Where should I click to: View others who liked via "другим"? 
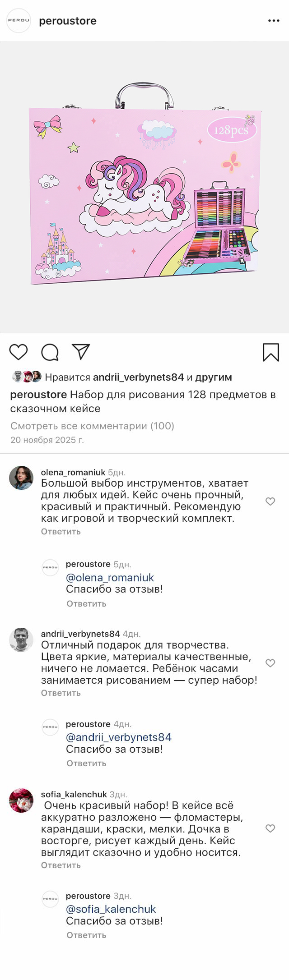click(214, 377)
